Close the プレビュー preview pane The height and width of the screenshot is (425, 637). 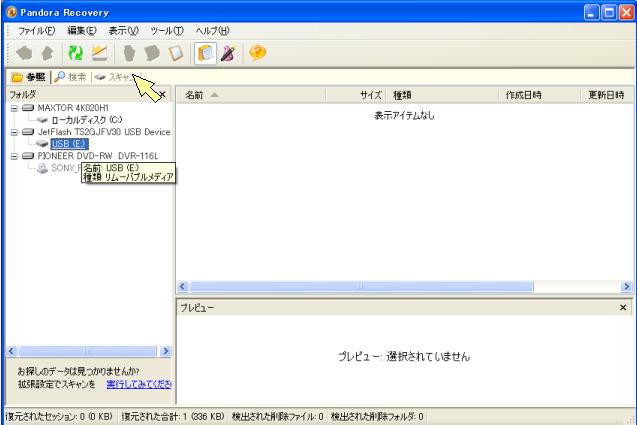tap(623, 308)
